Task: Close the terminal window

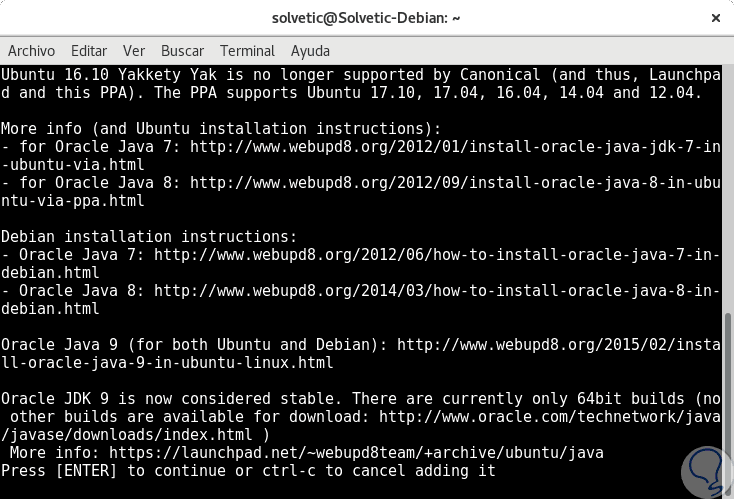Action: coord(716,18)
